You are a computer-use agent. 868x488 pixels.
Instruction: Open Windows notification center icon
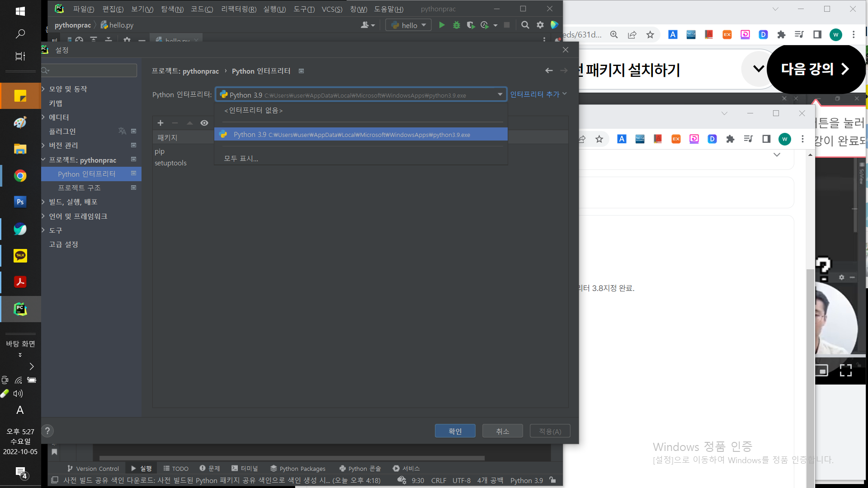click(21, 473)
